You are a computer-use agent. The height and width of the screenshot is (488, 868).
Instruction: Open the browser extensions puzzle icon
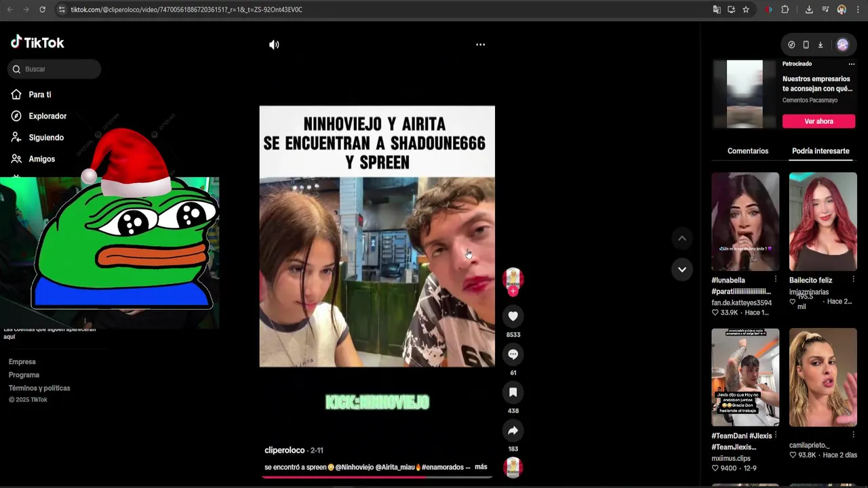pyautogui.click(x=785, y=9)
